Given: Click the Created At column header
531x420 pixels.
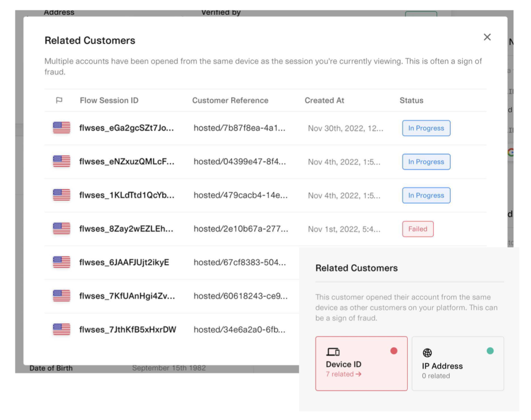Looking at the screenshot, I should coord(324,101).
